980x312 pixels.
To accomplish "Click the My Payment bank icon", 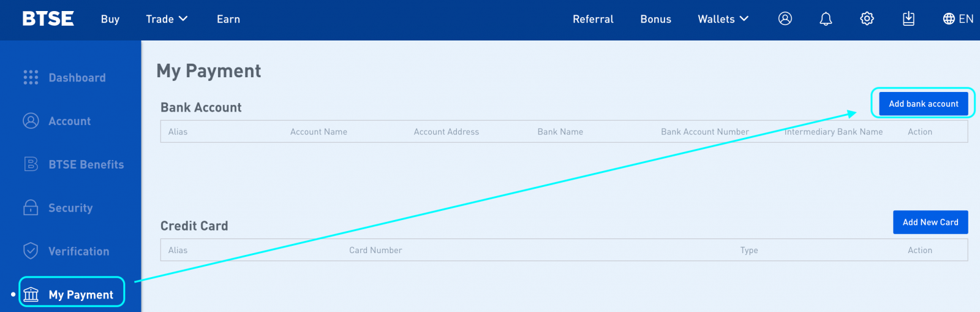I will tap(31, 295).
